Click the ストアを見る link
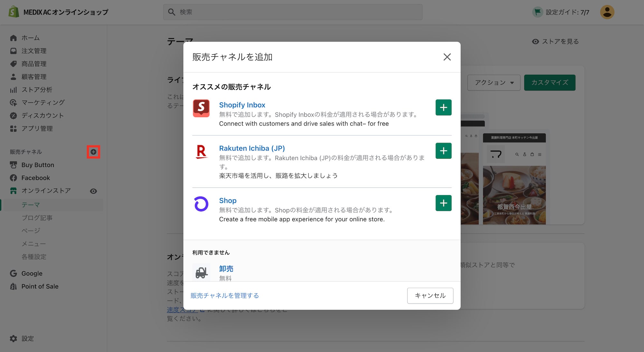644x352 pixels. (x=560, y=42)
